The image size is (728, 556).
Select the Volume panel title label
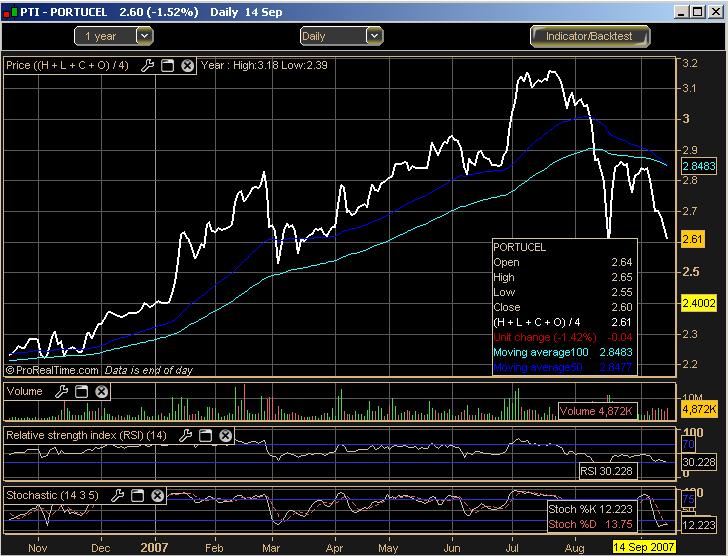(x=25, y=391)
